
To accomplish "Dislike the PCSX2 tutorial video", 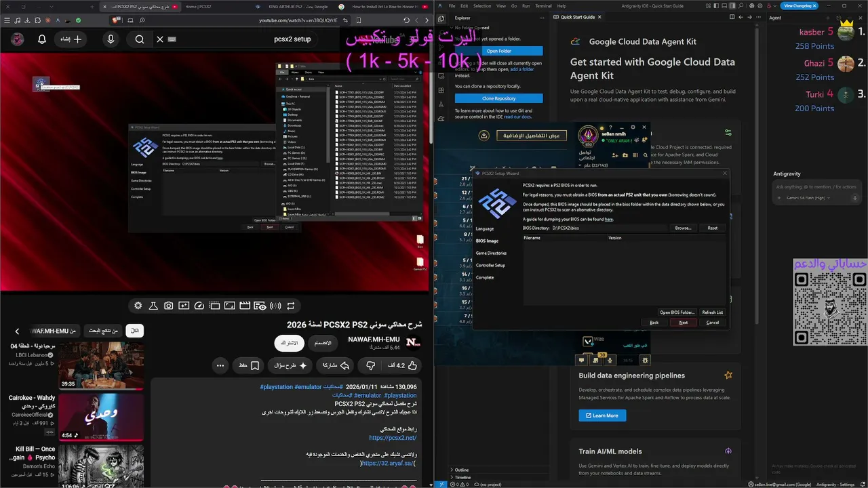I will point(370,365).
